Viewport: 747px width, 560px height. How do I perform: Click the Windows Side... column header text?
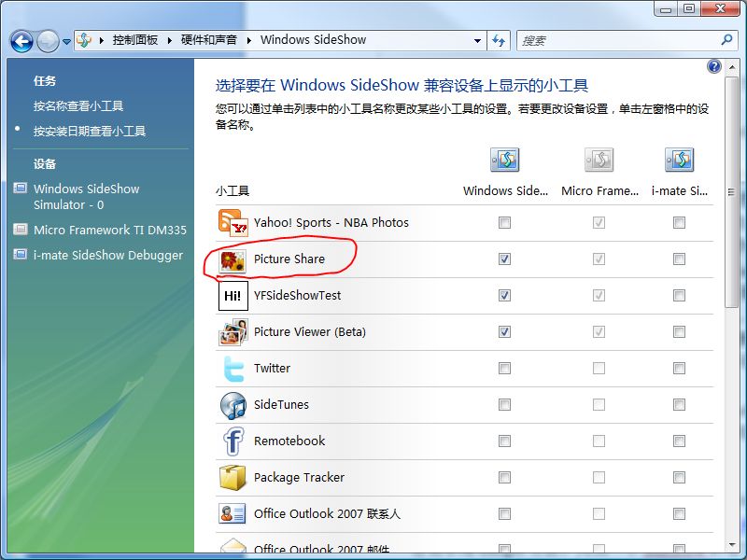[505, 191]
